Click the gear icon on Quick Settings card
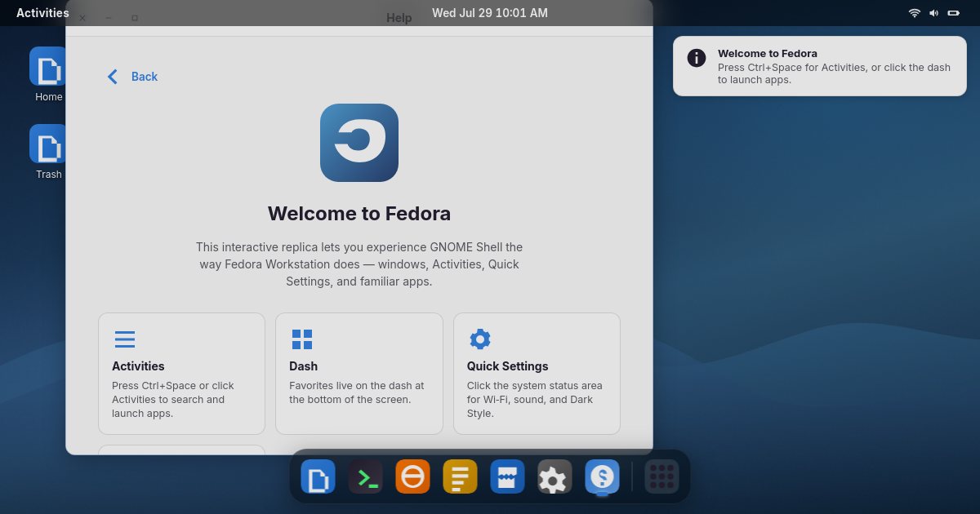Viewport: 980px width, 514px height. (480, 339)
